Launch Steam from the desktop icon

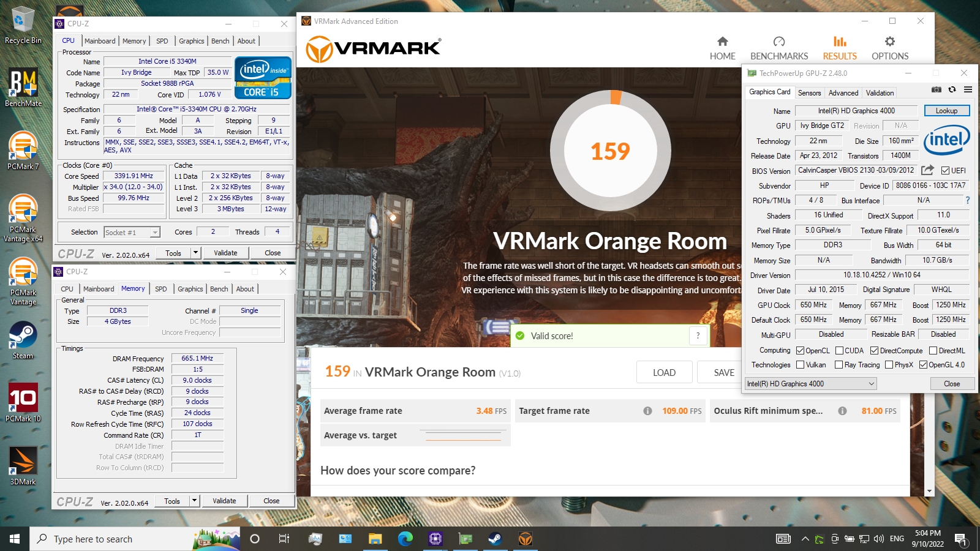23,340
